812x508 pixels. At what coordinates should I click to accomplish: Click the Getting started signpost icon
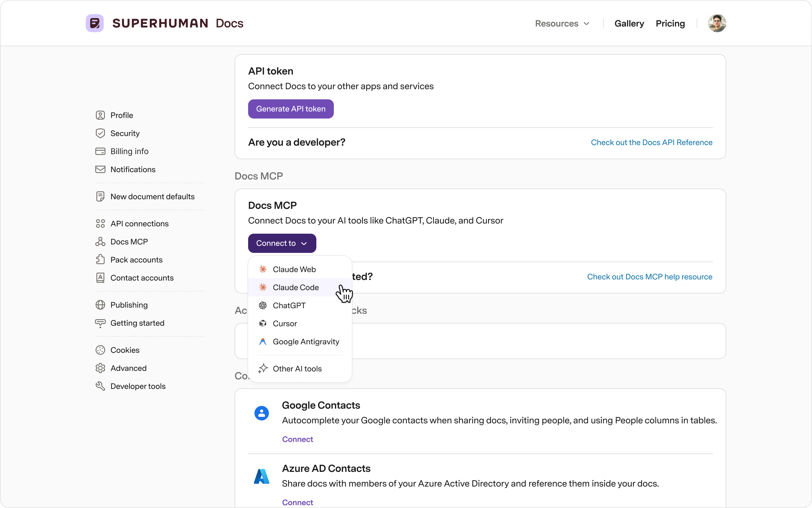100,323
